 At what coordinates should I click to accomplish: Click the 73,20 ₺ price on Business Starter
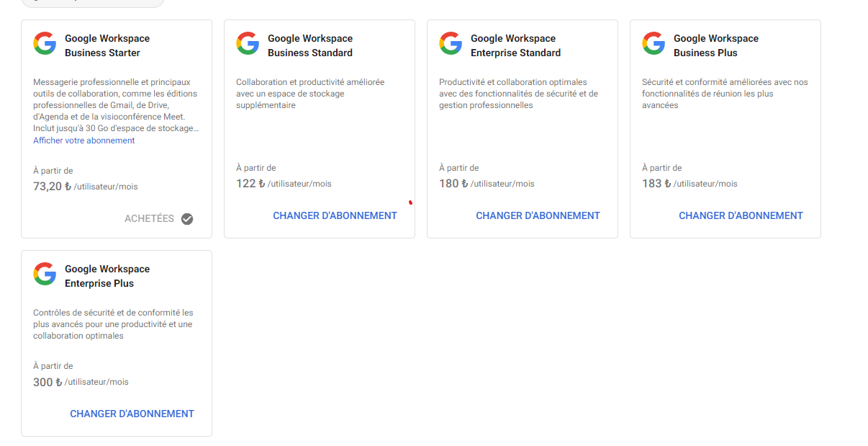pos(53,186)
